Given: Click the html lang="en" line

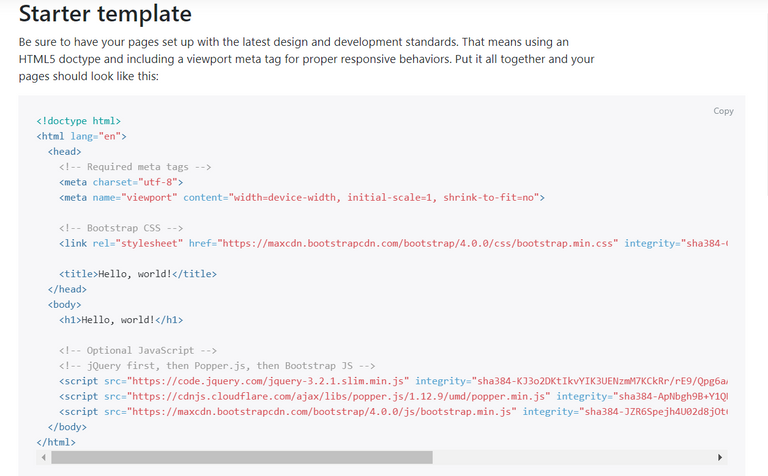Looking at the screenshot, I should click(x=81, y=136).
